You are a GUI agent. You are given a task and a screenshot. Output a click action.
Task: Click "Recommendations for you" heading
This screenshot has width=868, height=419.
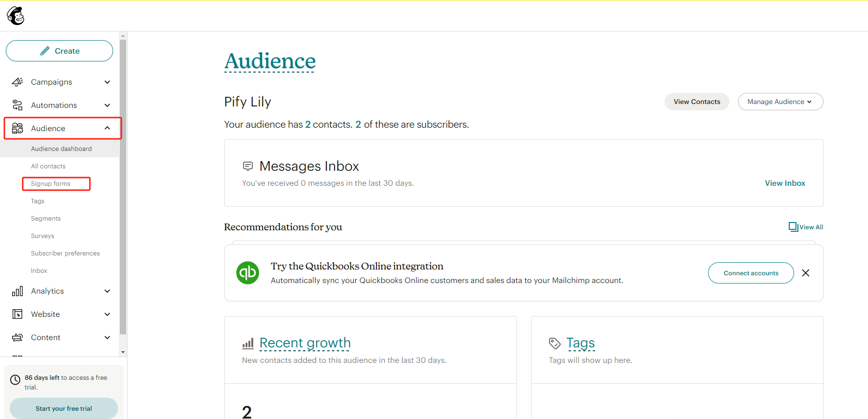coord(283,227)
